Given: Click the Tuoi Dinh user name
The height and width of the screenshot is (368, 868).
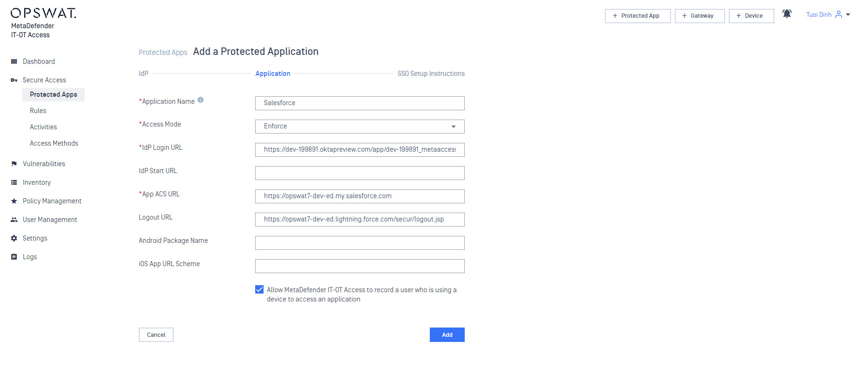Looking at the screenshot, I should (x=819, y=15).
